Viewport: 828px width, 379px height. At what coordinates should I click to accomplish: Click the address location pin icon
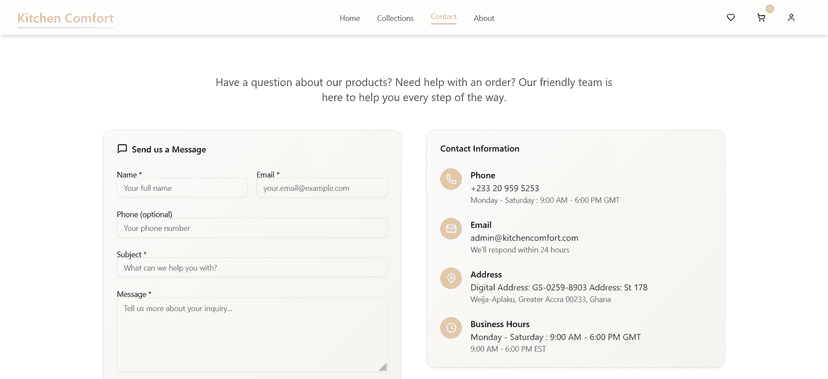click(x=451, y=278)
